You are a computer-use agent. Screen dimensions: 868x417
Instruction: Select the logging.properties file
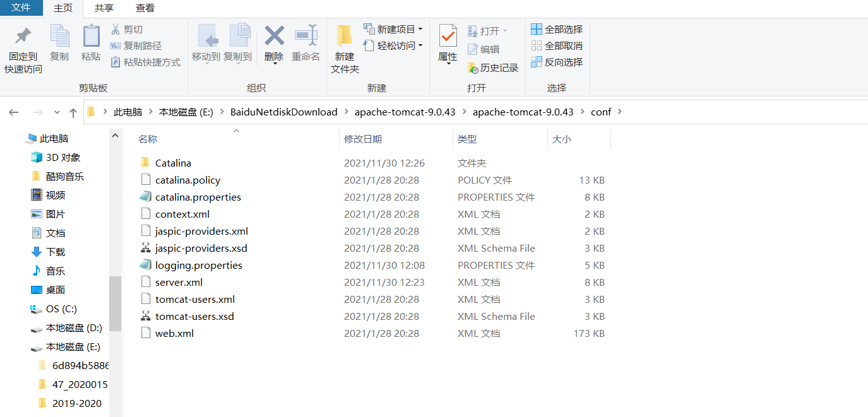pyautogui.click(x=199, y=265)
